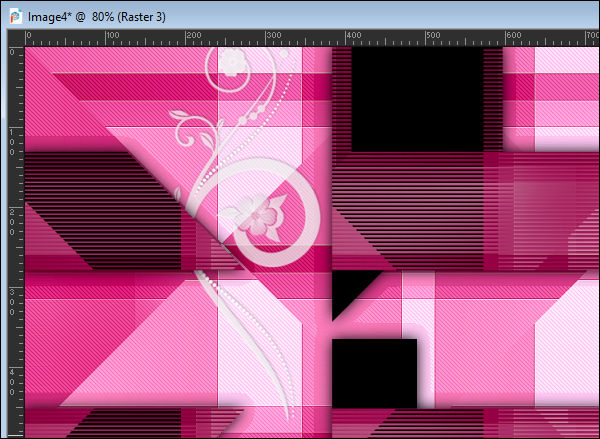
Task: Click the vertical ruler on the left
Action: tap(17, 242)
